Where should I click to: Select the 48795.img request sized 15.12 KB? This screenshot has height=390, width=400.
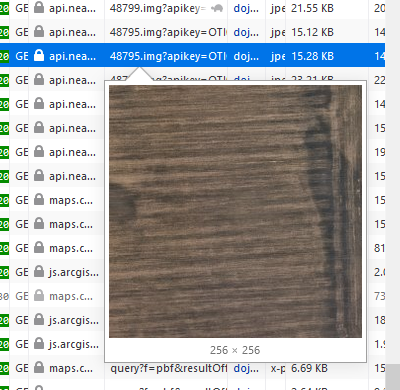coord(168,32)
